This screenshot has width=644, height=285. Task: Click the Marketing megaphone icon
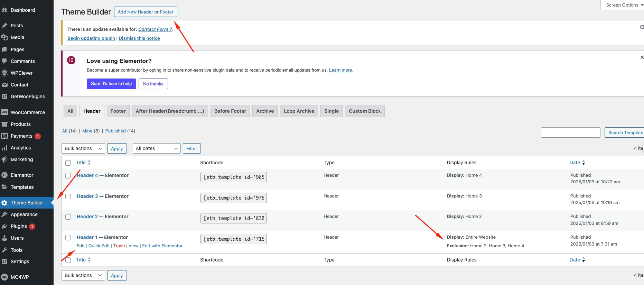click(4, 159)
